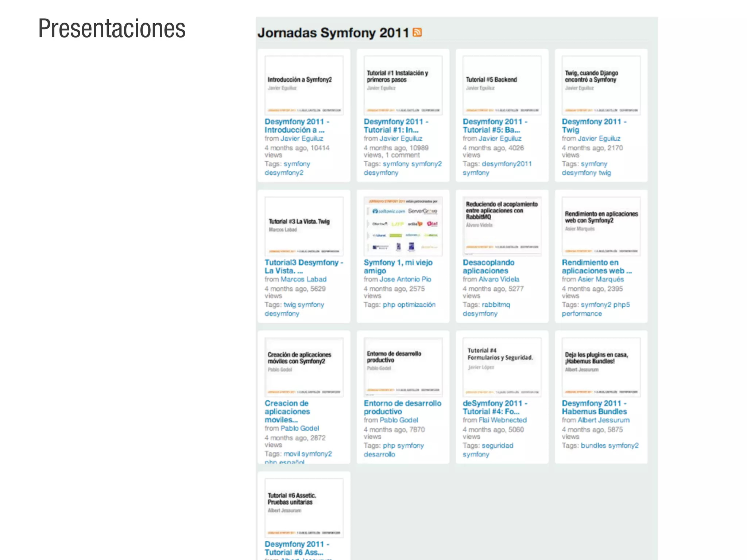Open the Habemus Bundles slide thumbnail
This screenshot has width=747, height=560.
click(601, 367)
